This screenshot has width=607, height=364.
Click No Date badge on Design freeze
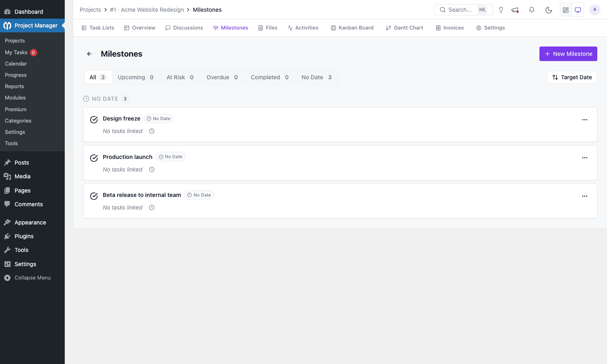[158, 119]
